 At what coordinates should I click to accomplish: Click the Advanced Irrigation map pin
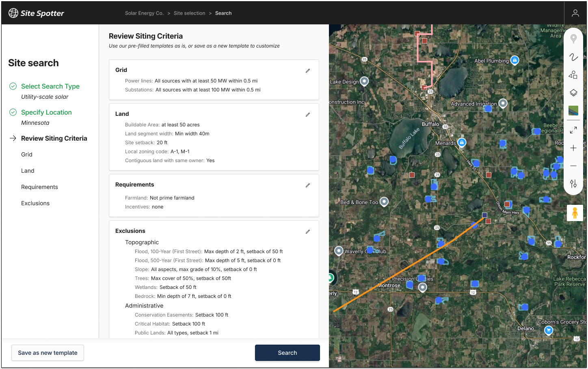pyautogui.click(x=503, y=103)
